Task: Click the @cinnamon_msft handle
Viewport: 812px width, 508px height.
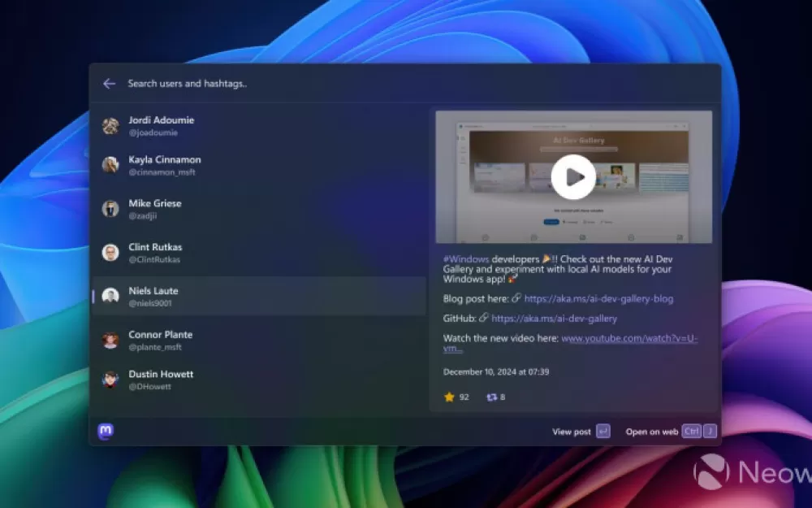Action: coord(162,172)
